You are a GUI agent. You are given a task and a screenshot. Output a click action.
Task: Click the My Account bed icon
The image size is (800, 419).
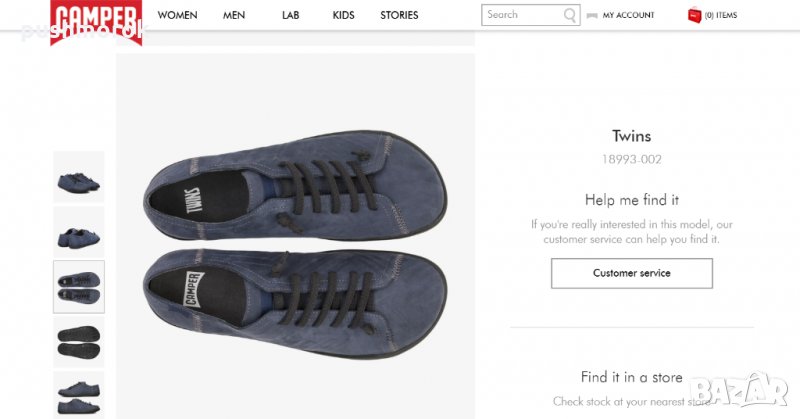pyautogui.click(x=593, y=16)
